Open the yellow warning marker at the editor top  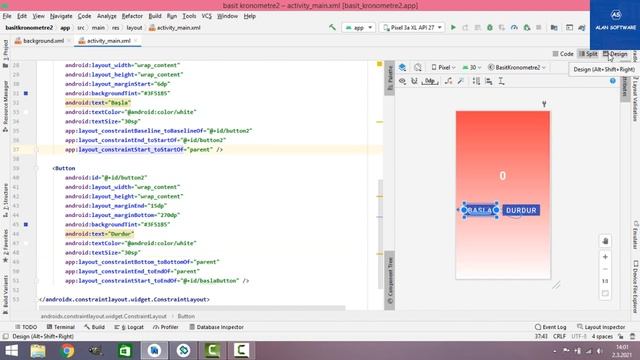379,64
